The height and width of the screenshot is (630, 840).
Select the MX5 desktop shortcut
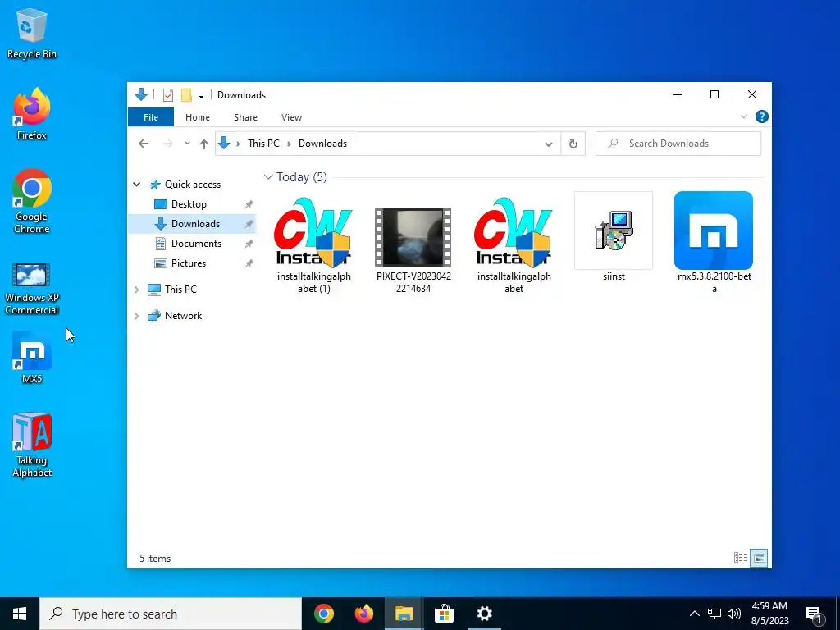tap(32, 358)
